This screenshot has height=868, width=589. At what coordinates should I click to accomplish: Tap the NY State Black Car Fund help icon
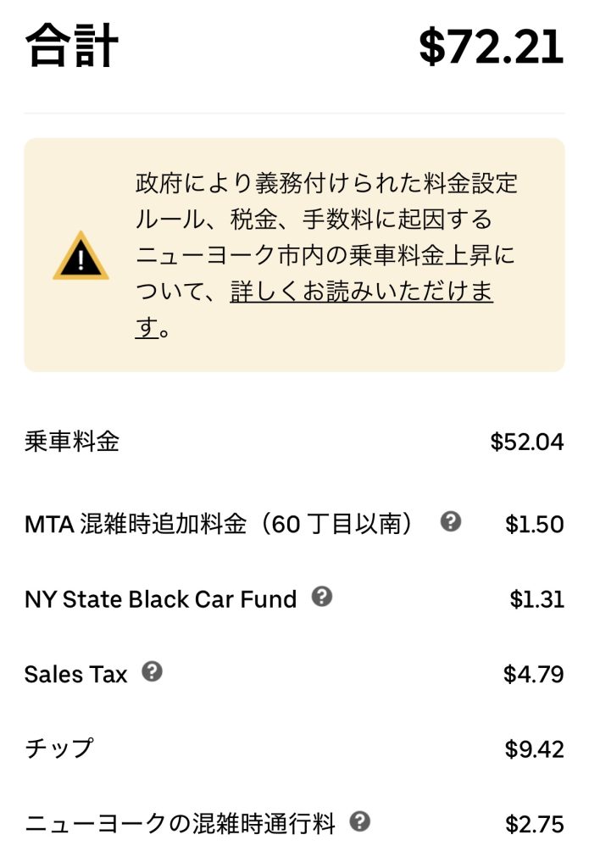point(321,597)
